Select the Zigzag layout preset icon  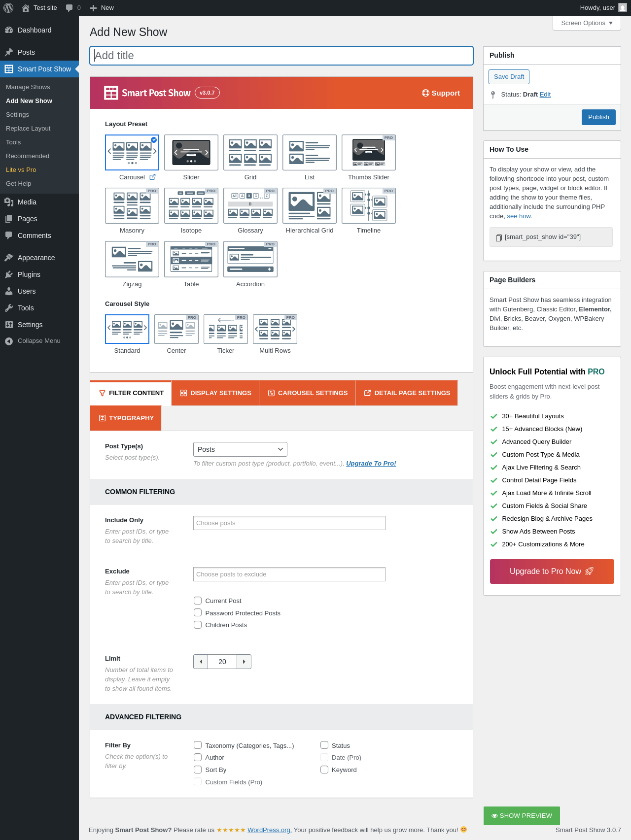coord(132,259)
